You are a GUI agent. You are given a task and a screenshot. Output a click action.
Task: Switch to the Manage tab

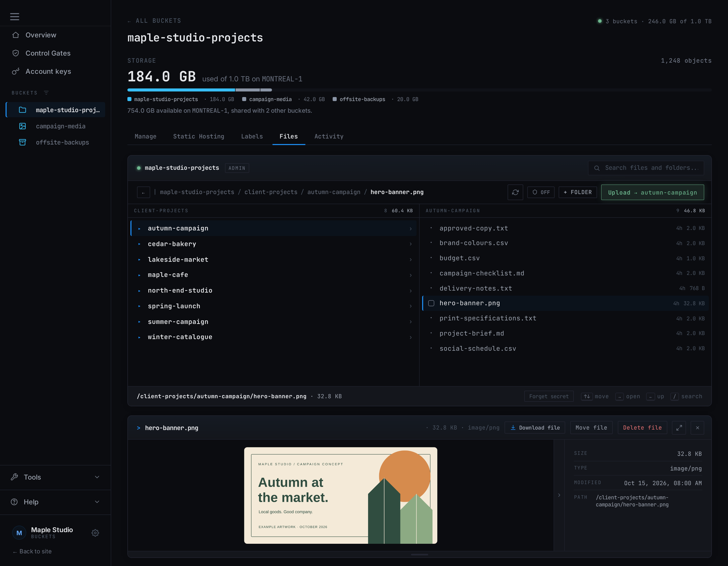click(146, 136)
